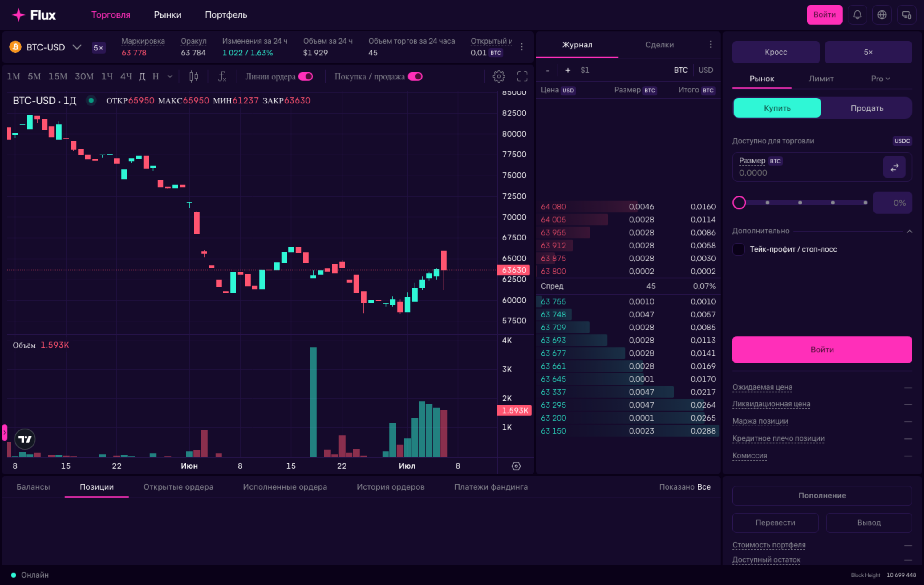Click header Войти button
This screenshot has height=585, width=924.
click(x=824, y=15)
